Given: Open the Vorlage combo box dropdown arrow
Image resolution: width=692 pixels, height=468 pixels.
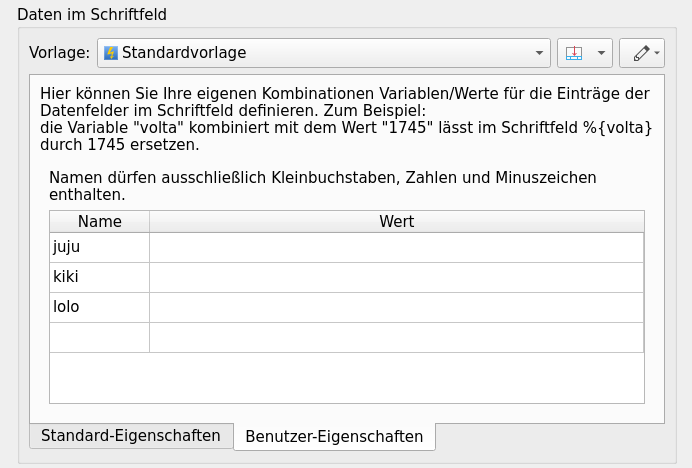Looking at the screenshot, I should pyautogui.click(x=540, y=53).
